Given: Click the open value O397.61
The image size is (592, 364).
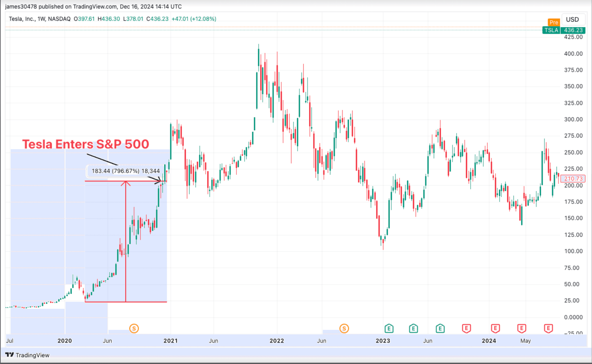Looking at the screenshot, I should point(84,19).
